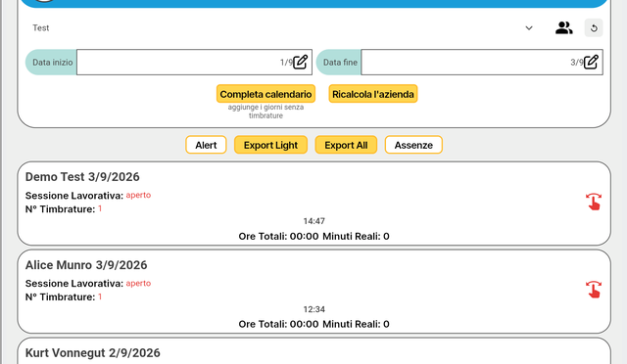Click Ore Totali line in Alice Munro card
The width and height of the screenshot is (627, 364).
click(313, 324)
